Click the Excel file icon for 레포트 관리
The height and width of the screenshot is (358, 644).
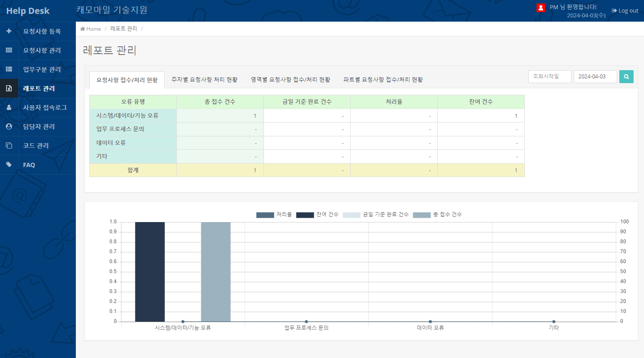(9, 88)
